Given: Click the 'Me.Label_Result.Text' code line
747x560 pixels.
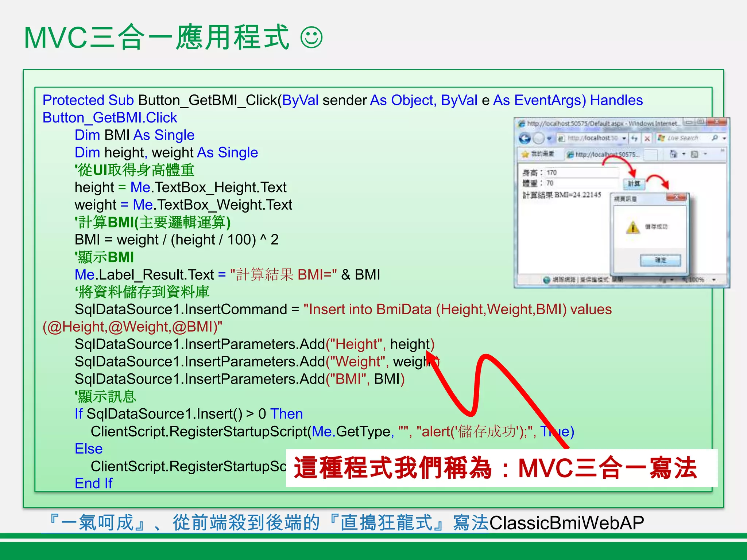Looking at the screenshot, I should tap(227, 275).
